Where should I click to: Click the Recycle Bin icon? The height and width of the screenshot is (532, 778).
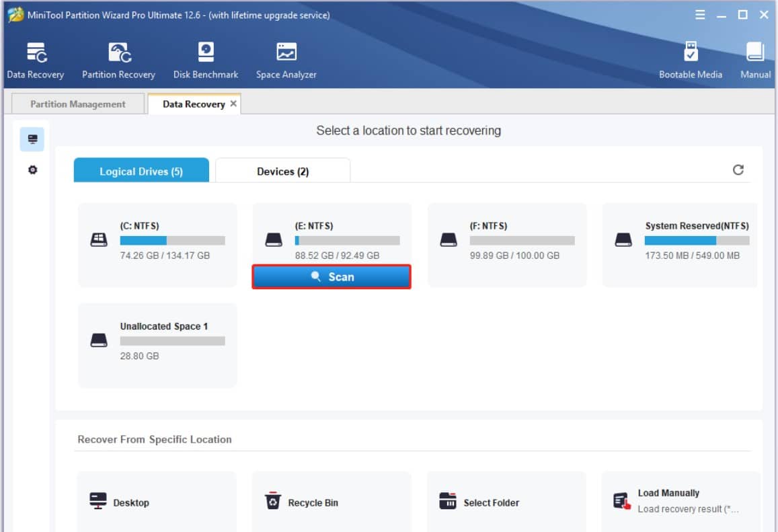click(x=272, y=500)
